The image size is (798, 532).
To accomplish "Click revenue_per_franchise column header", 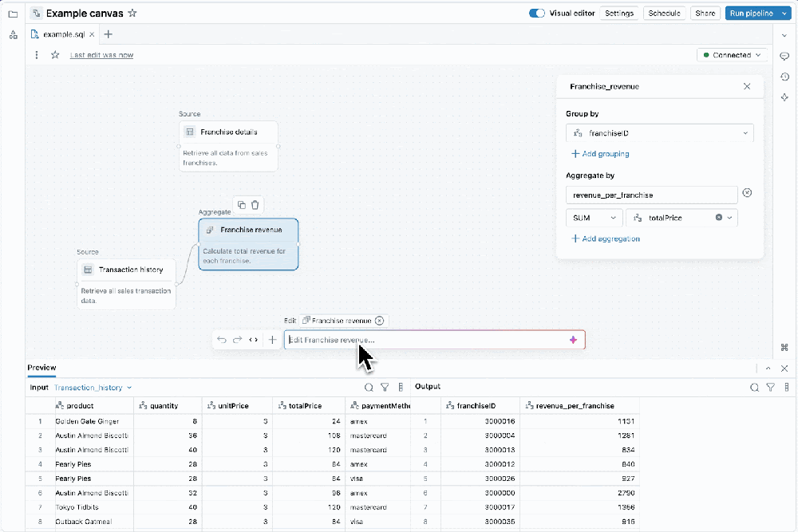I will pos(579,405).
